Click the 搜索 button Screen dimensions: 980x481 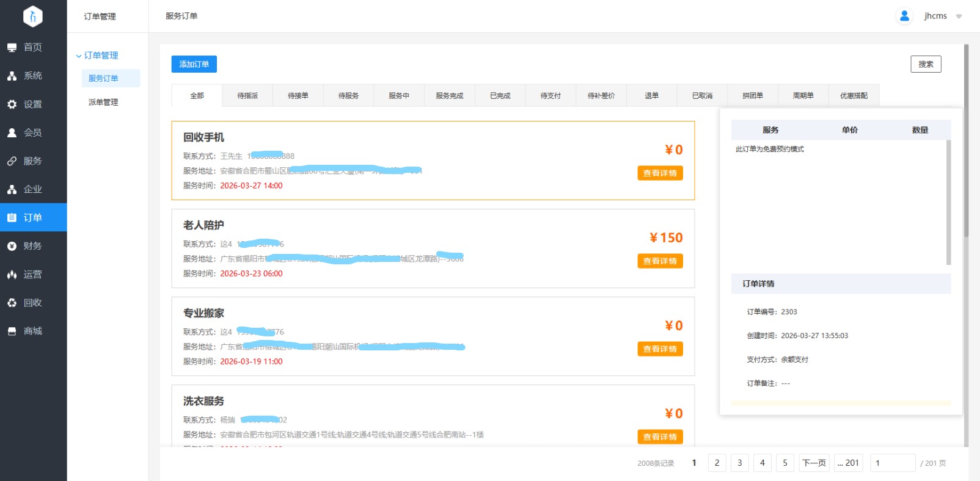(926, 64)
